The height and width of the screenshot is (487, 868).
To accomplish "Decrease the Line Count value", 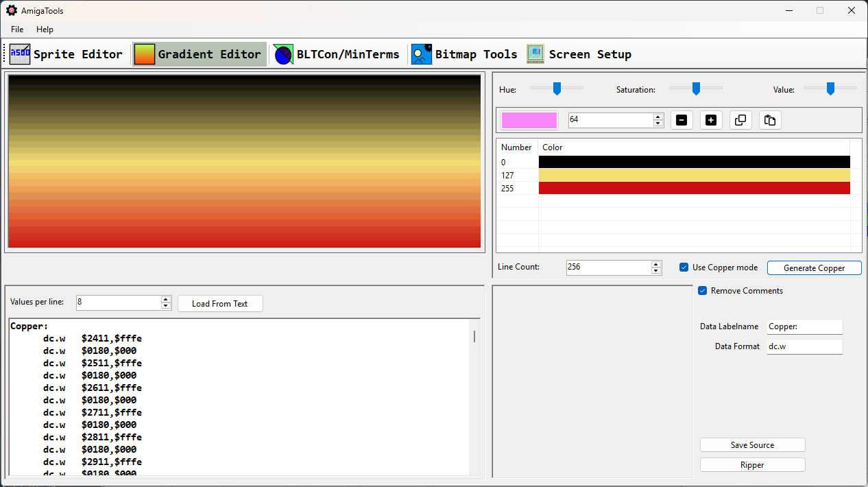I will pyautogui.click(x=656, y=271).
